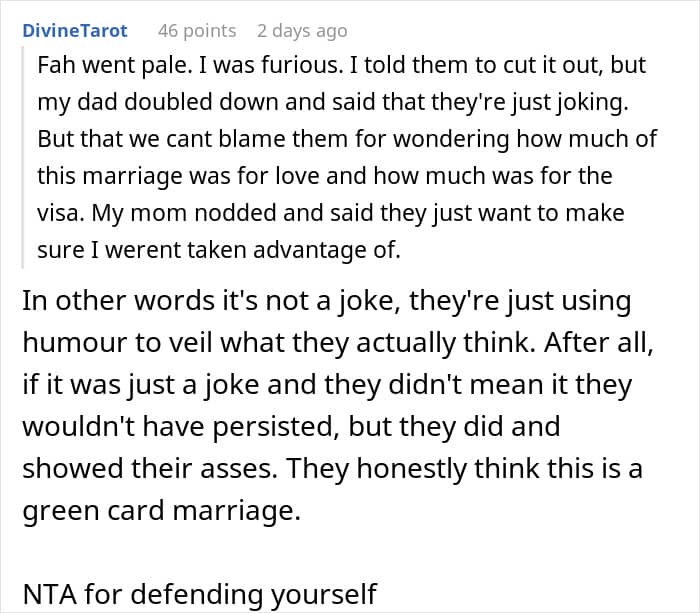
Task: Click quoted line 'But that we cant blame'
Action: pyautogui.click(x=347, y=139)
